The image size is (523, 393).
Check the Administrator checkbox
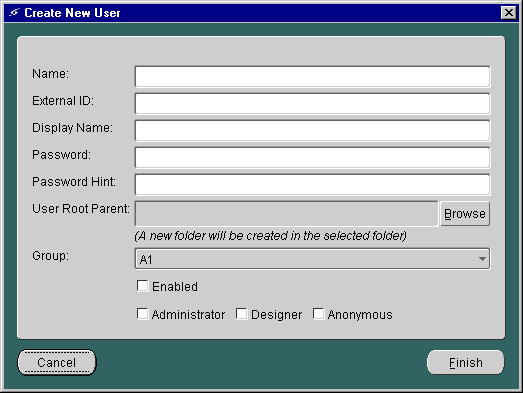[142, 314]
